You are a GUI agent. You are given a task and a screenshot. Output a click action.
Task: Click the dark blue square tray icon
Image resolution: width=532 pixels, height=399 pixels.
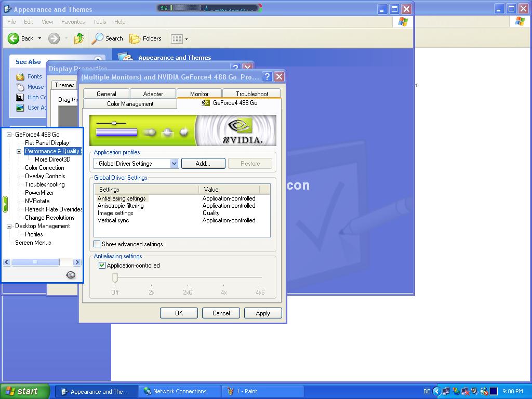tap(494, 391)
